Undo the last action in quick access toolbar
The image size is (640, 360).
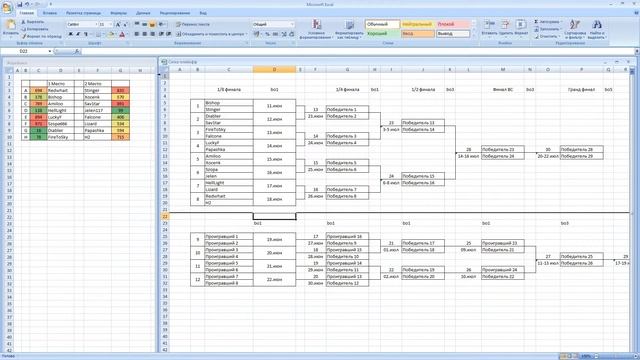27,4
